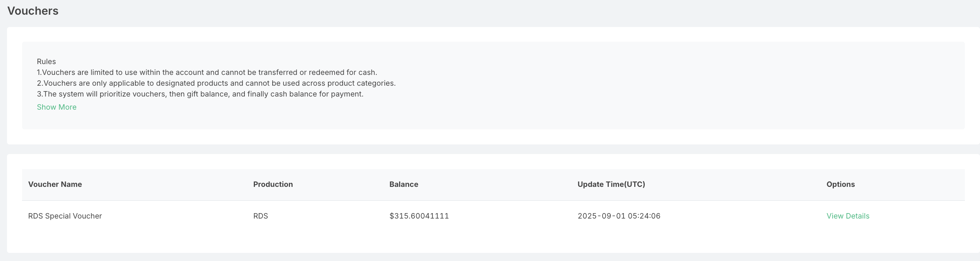Image resolution: width=980 pixels, height=261 pixels.
Task: Click the date portion 2025-09-01
Action: (601, 216)
